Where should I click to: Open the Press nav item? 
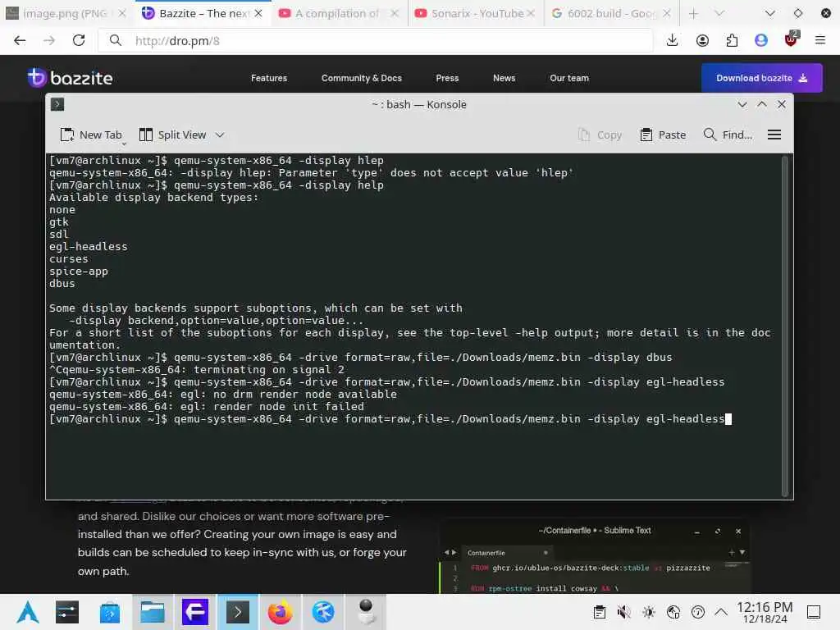(447, 78)
